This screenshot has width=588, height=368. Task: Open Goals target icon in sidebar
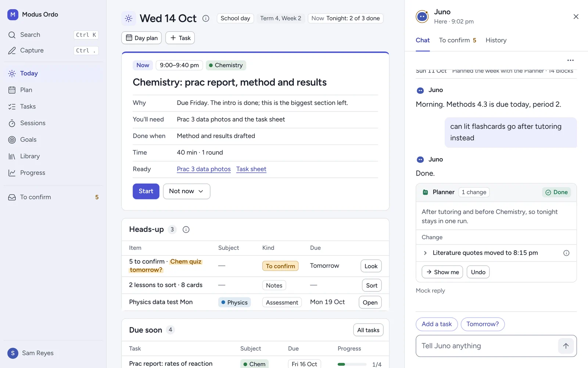pyautogui.click(x=12, y=140)
